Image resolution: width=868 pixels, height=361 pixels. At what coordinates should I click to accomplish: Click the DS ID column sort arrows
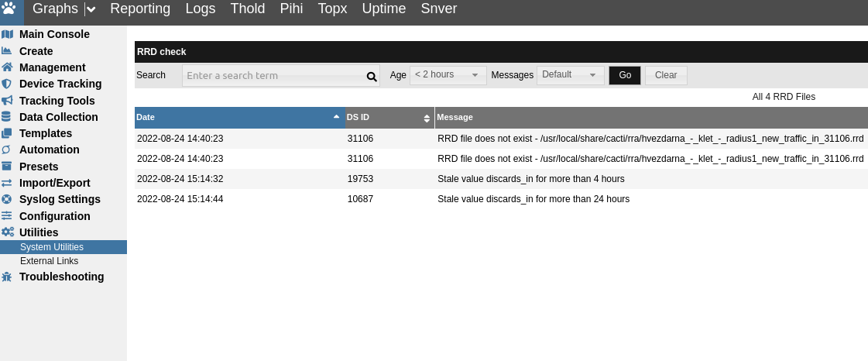tap(427, 118)
